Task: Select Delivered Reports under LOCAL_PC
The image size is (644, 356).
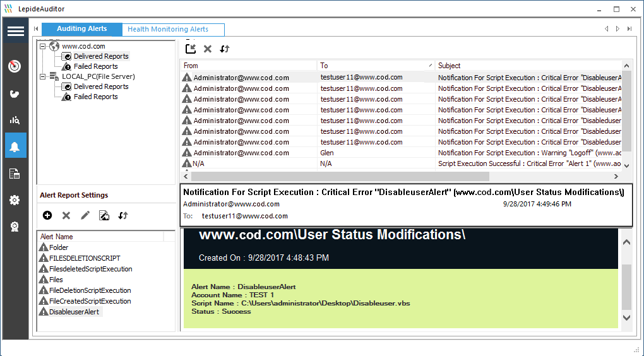Action: [x=101, y=86]
